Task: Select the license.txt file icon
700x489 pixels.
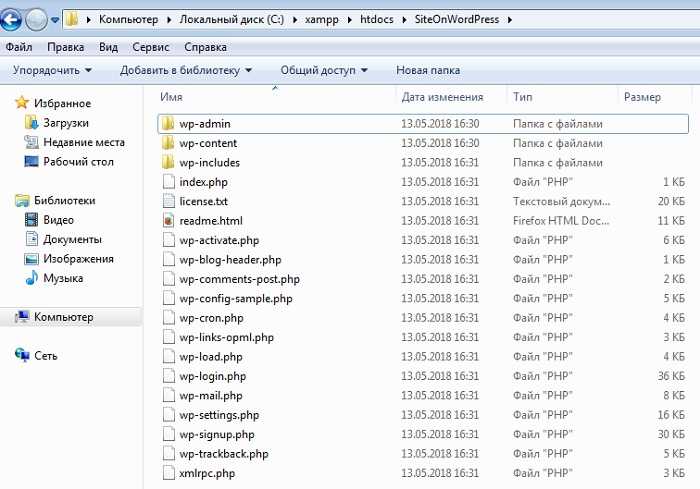Action: click(x=168, y=201)
